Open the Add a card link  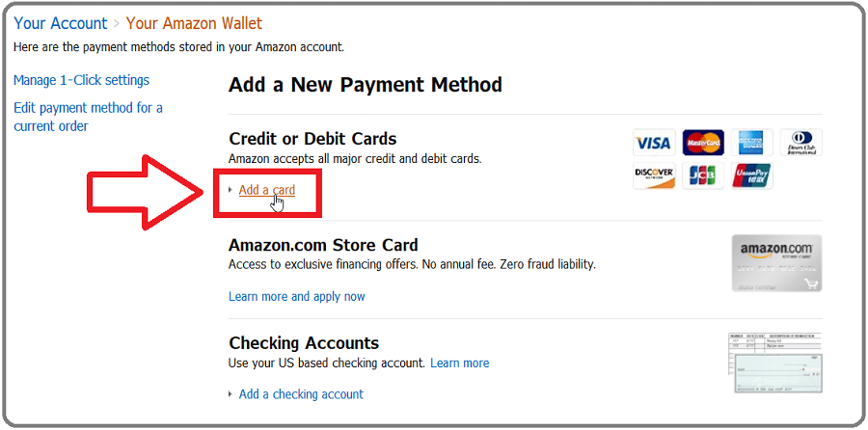266,190
